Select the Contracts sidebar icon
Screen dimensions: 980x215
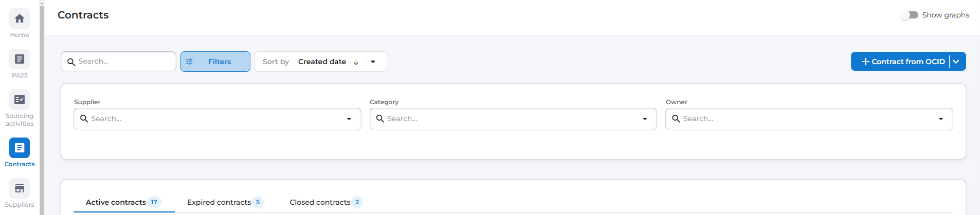coord(20,148)
